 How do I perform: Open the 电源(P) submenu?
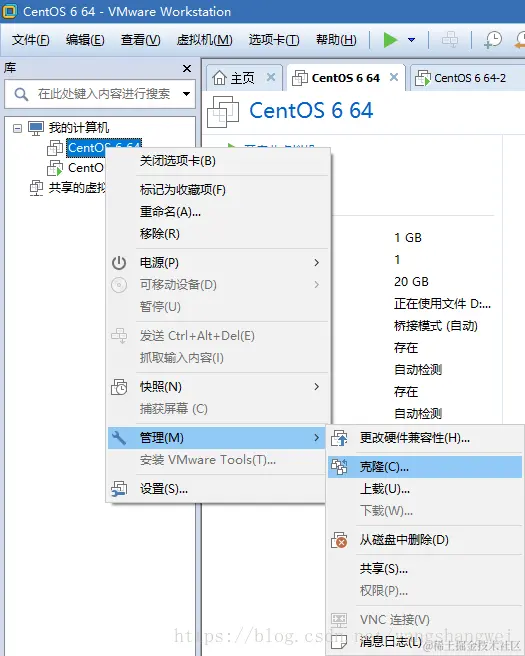pos(217,263)
